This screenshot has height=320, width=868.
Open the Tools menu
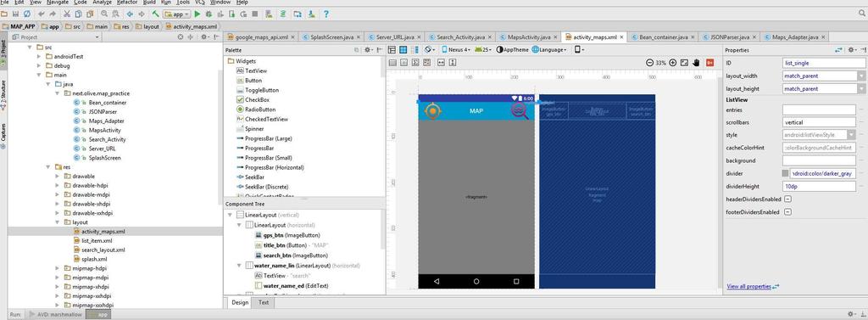point(183,3)
